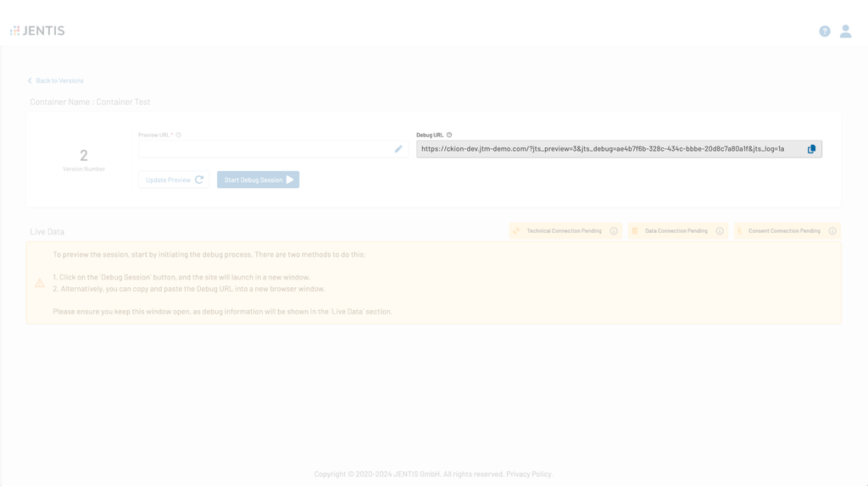Click the info icon beside Debug URL

(x=449, y=136)
